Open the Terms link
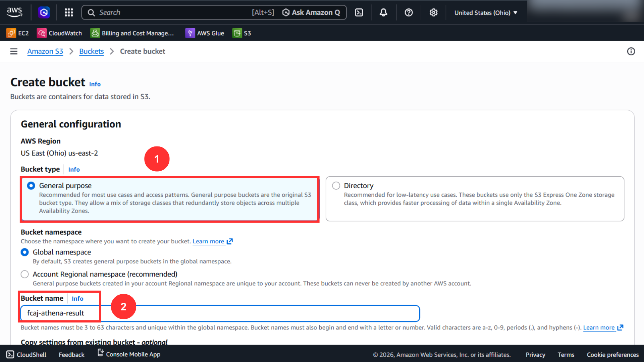Screen dimensions: 644x362 click(x=566, y=355)
